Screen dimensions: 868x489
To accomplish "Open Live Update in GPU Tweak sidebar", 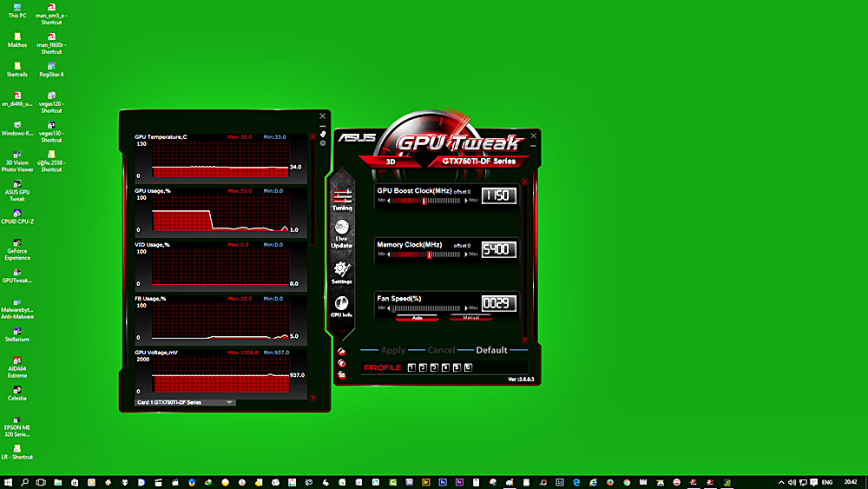I will point(341,234).
